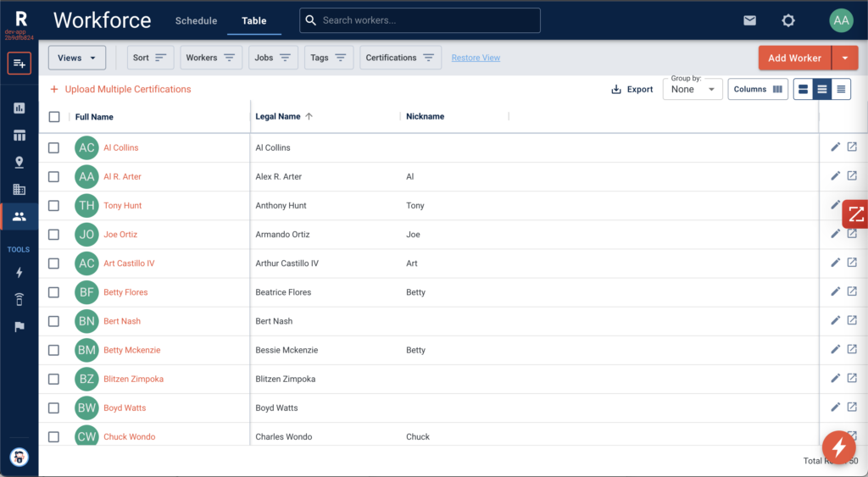Viewport: 868px width, 477px height.
Task: Click the JO avatar for Joe Ortiz
Action: pyautogui.click(x=86, y=235)
